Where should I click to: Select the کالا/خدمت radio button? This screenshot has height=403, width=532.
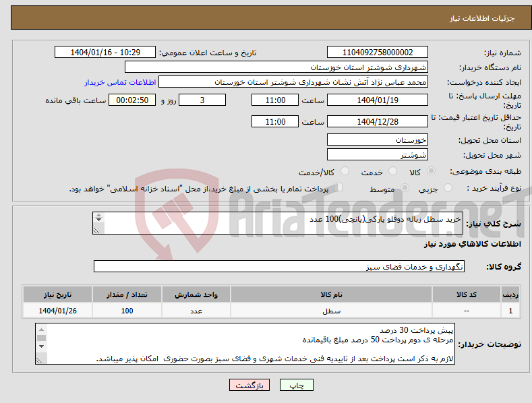pos(345,171)
